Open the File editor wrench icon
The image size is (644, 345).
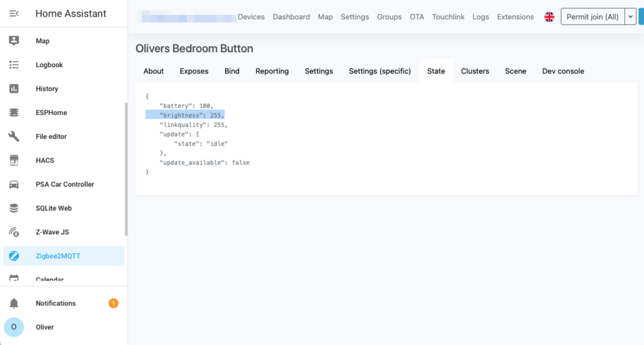coord(14,136)
